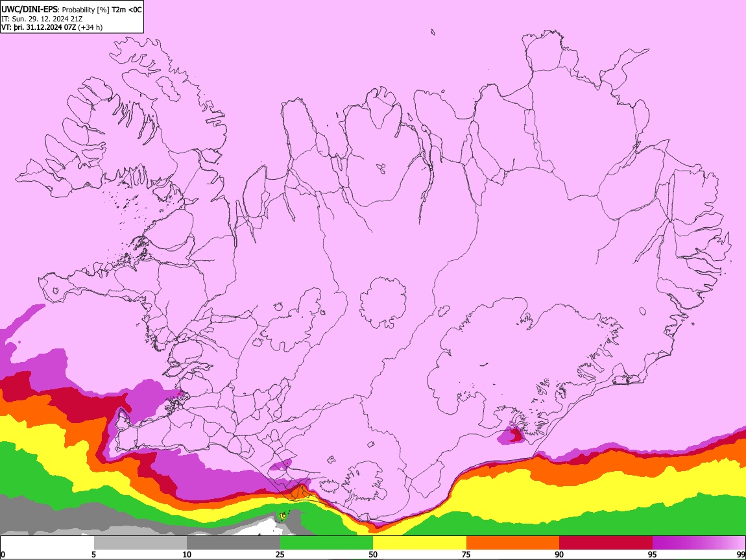Click the purple-pink 95-99 legend segment
The height and width of the screenshot is (560, 746).
click(699, 543)
